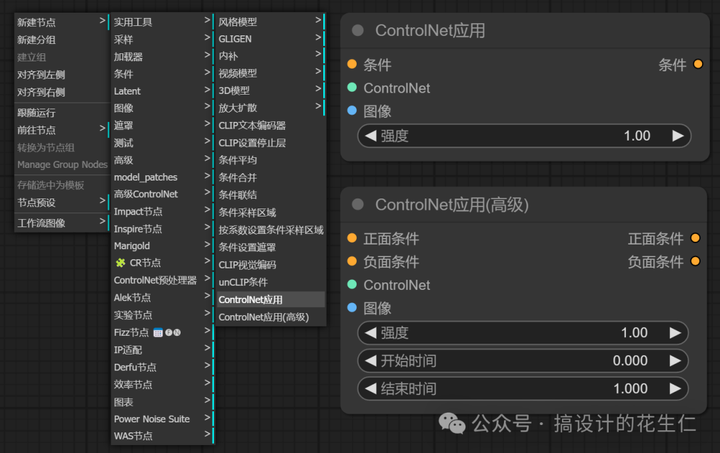Open the Latent submenu
This screenshot has height=453, width=720.
[x=162, y=91]
